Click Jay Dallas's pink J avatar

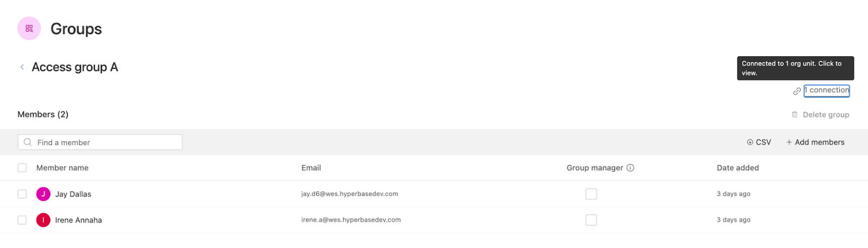pyautogui.click(x=43, y=194)
